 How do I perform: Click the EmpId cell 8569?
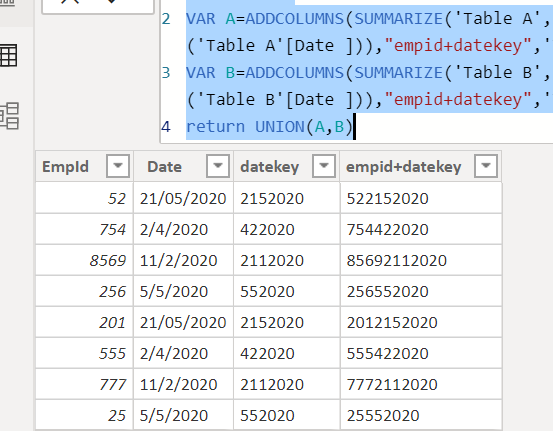[x=84, y=260]
